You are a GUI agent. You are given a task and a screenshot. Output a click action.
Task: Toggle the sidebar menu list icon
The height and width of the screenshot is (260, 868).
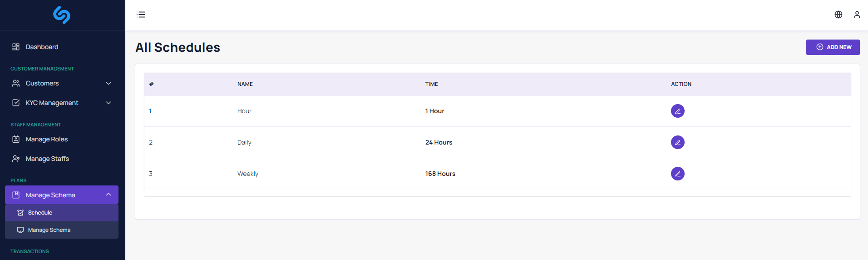pyautogui.click(x=141, y=15)
